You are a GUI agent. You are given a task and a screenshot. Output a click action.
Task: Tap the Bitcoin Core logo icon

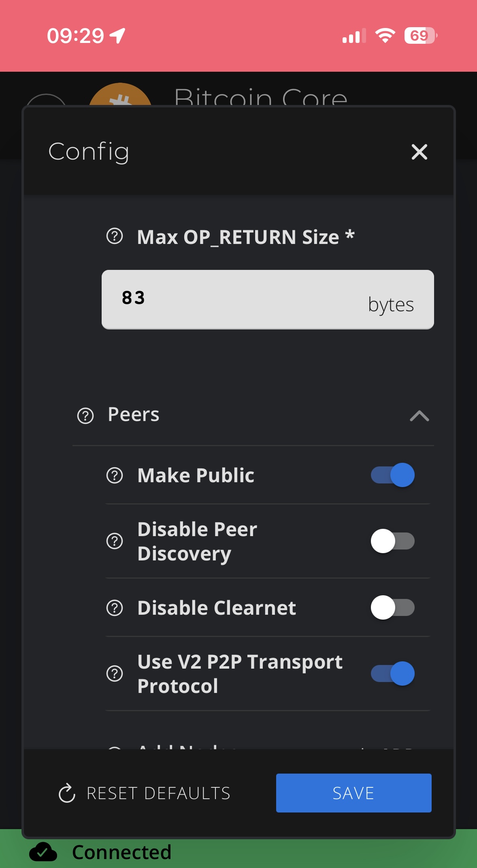pos(120,95)
